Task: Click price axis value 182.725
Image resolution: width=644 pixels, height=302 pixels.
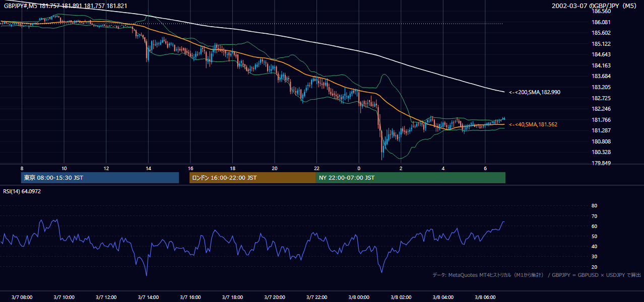Action: [601, 98]
